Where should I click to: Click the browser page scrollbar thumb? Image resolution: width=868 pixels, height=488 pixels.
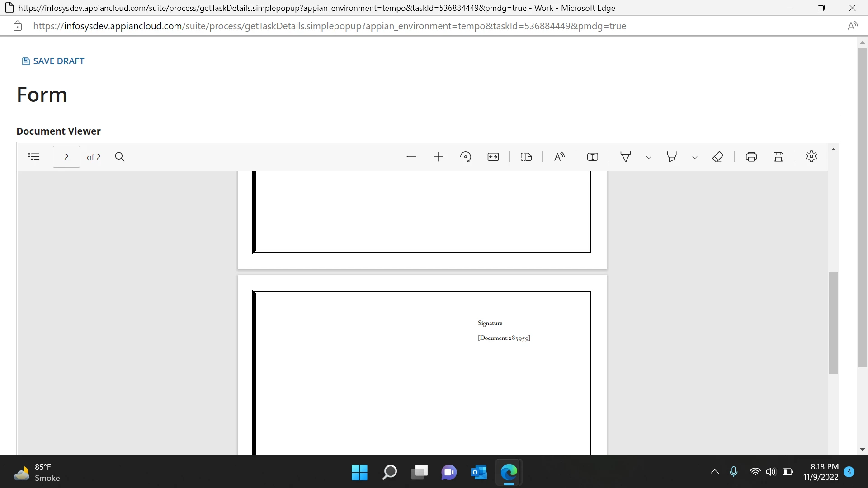click(862, 208)
